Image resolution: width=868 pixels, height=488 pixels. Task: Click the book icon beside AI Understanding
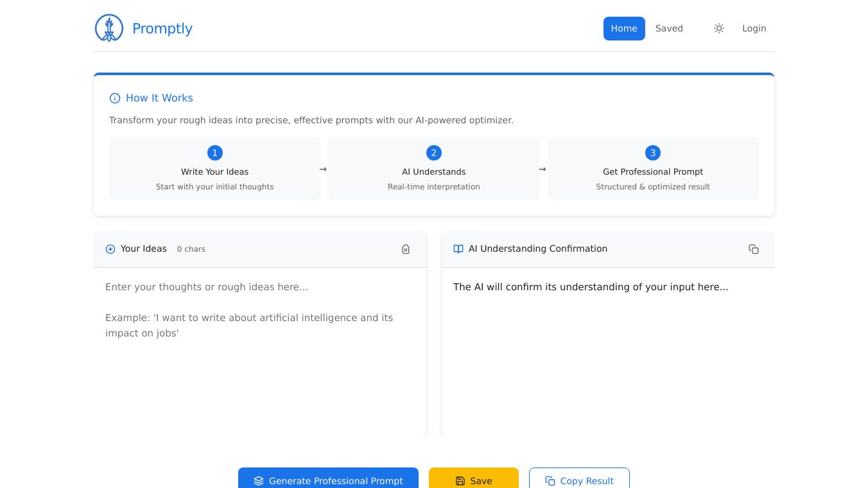[x=458, y=249]
